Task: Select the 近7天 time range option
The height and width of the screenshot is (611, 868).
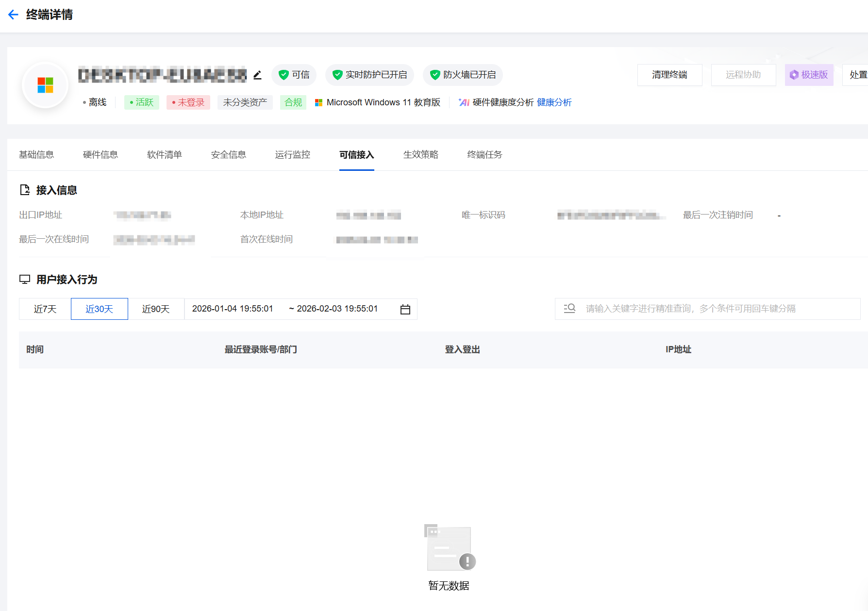Action: pyautogui.click(x=45, y=309)
